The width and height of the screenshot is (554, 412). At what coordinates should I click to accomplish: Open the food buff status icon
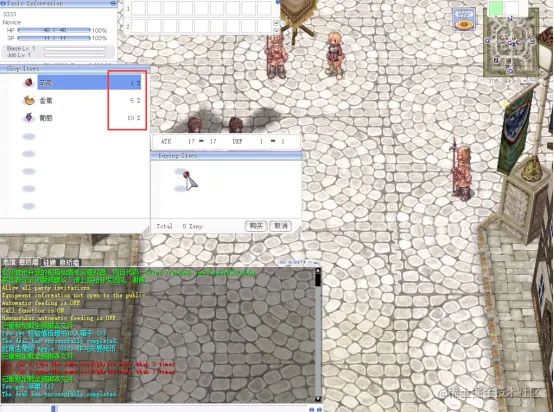point(464,19)
